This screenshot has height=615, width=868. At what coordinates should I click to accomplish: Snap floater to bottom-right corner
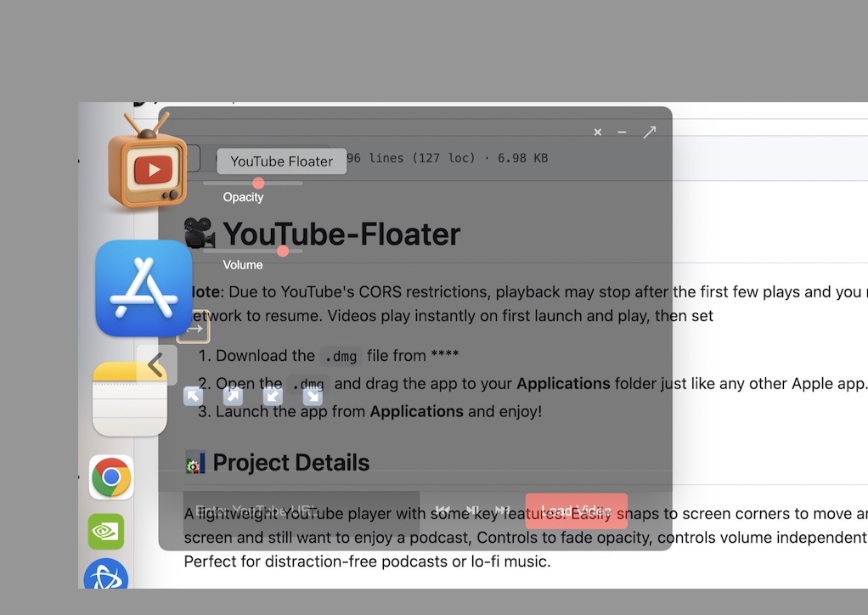coord(313,396)
